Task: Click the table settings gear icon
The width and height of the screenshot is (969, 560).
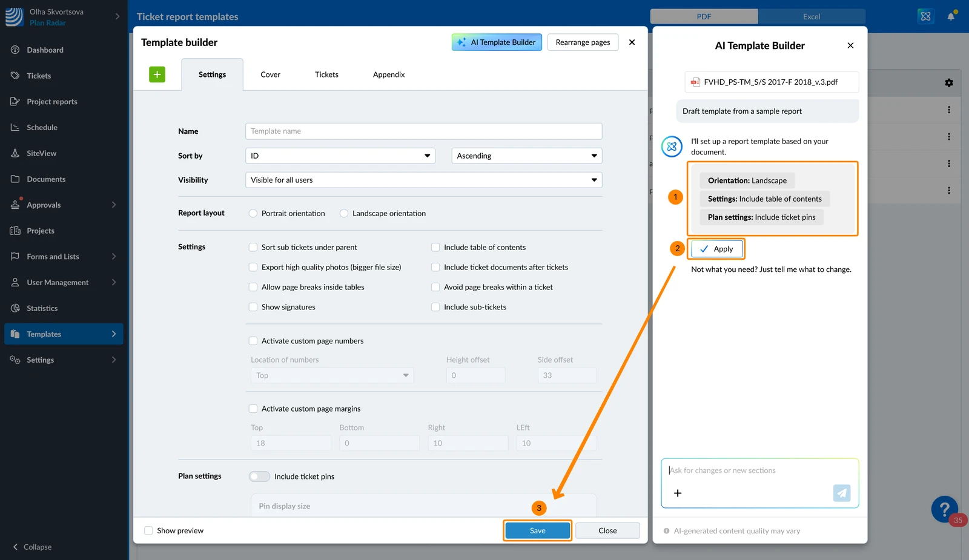Action: tap(949, 83)
